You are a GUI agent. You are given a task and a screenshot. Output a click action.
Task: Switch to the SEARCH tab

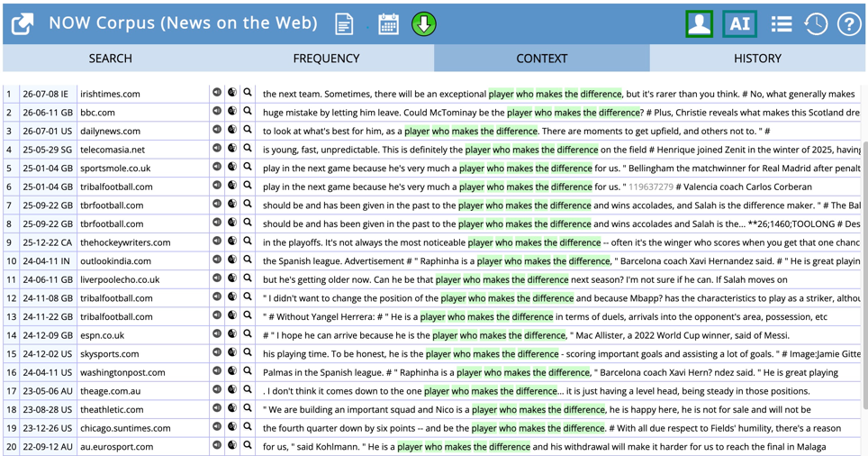(110, 59)
